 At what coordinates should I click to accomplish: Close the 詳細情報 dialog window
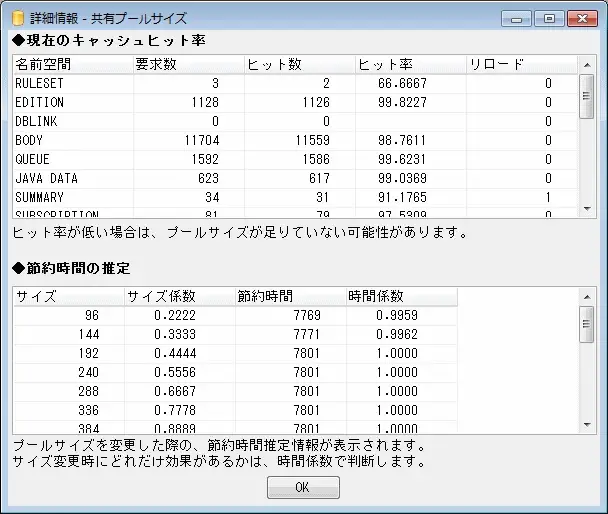point(579,18)
